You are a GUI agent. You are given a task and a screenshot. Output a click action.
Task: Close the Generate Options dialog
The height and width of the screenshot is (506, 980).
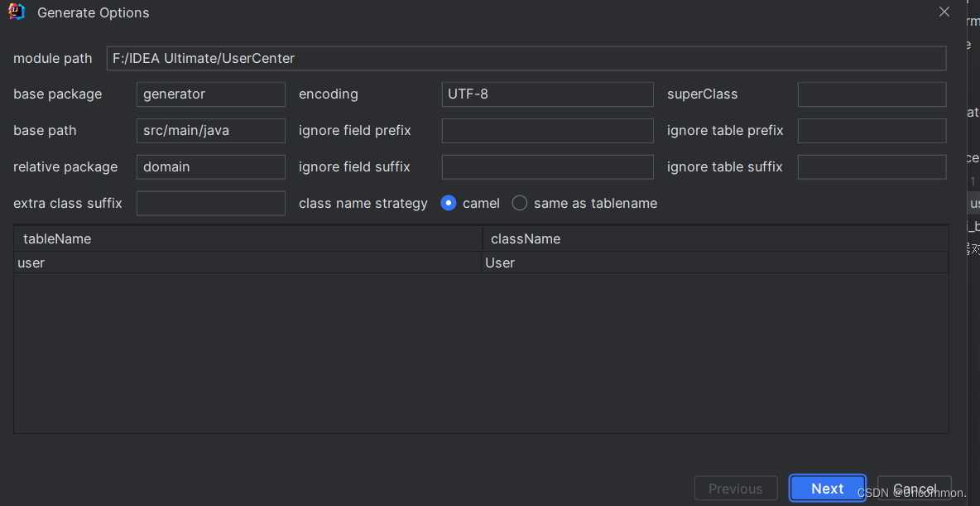pyautogui.click(x=944, y=12)
